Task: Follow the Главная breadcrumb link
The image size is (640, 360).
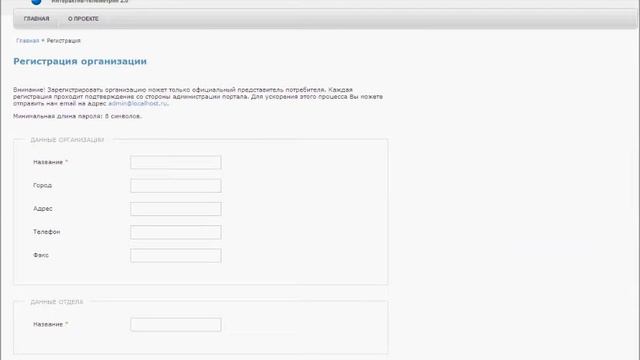Action: 28,41
